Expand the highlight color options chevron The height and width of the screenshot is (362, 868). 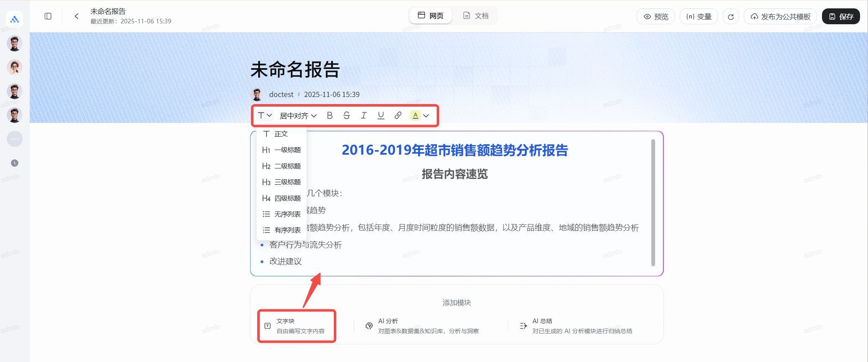click(426, 116)
